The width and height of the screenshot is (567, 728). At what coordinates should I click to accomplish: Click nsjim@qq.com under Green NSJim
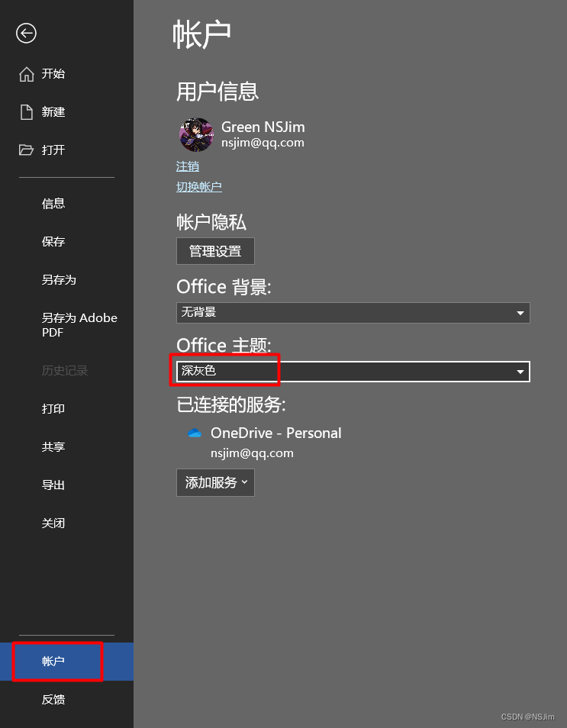click(263, 143)
